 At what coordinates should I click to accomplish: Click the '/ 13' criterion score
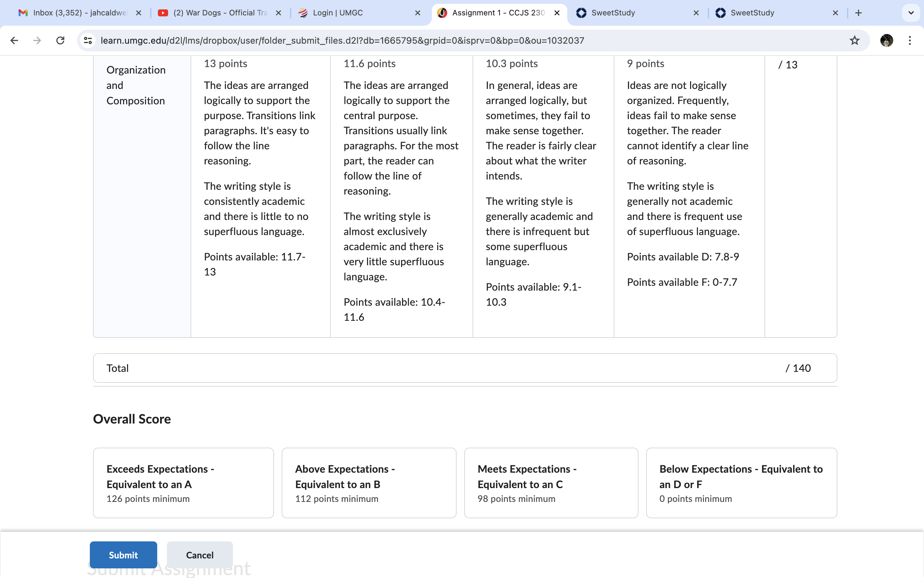[x=788, y=65]
